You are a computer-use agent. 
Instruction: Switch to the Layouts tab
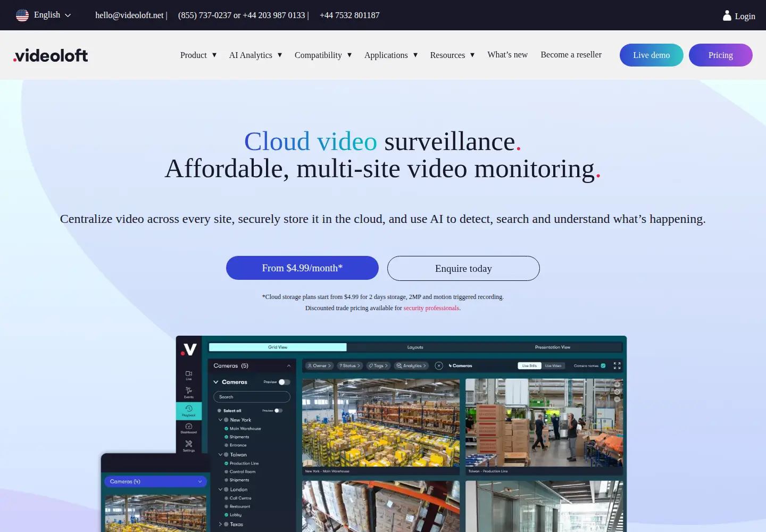415,347
